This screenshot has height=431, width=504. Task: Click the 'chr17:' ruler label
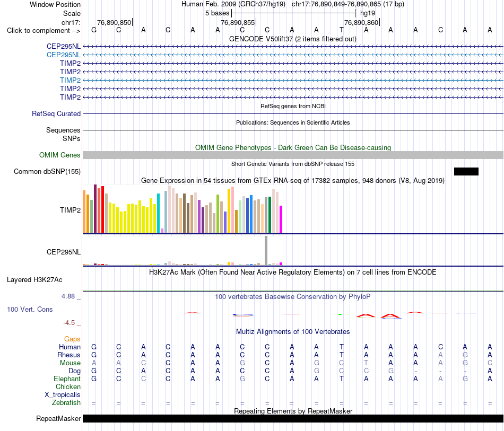pyautogui.click(x=71, y=22)
